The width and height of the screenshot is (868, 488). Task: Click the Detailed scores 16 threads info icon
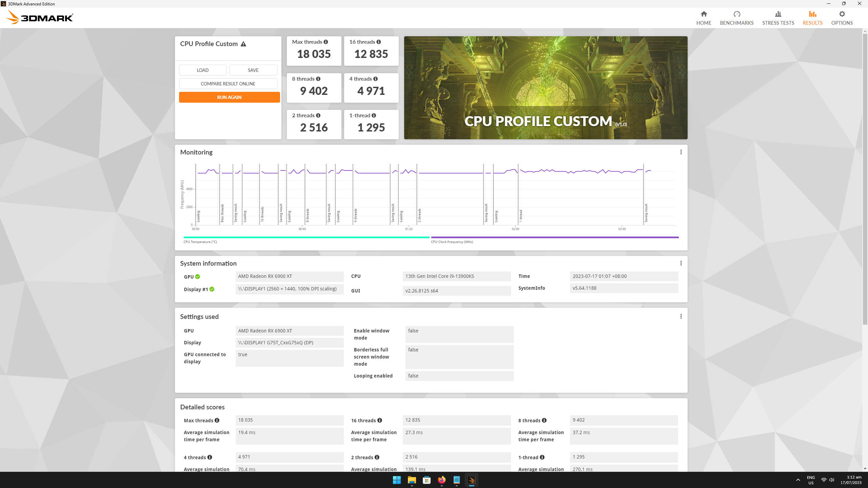pos(380,421)
